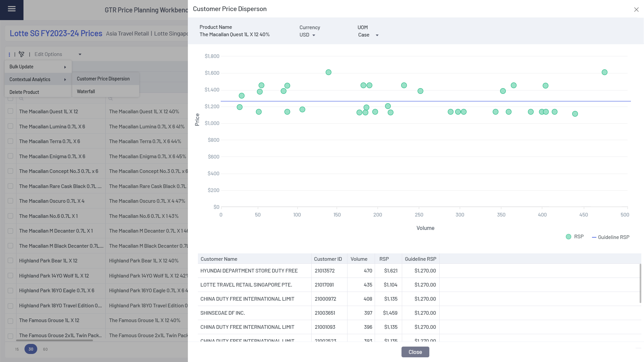644x362 pixels.
Task: Click the search icon in first column
Action: (21, 99)
